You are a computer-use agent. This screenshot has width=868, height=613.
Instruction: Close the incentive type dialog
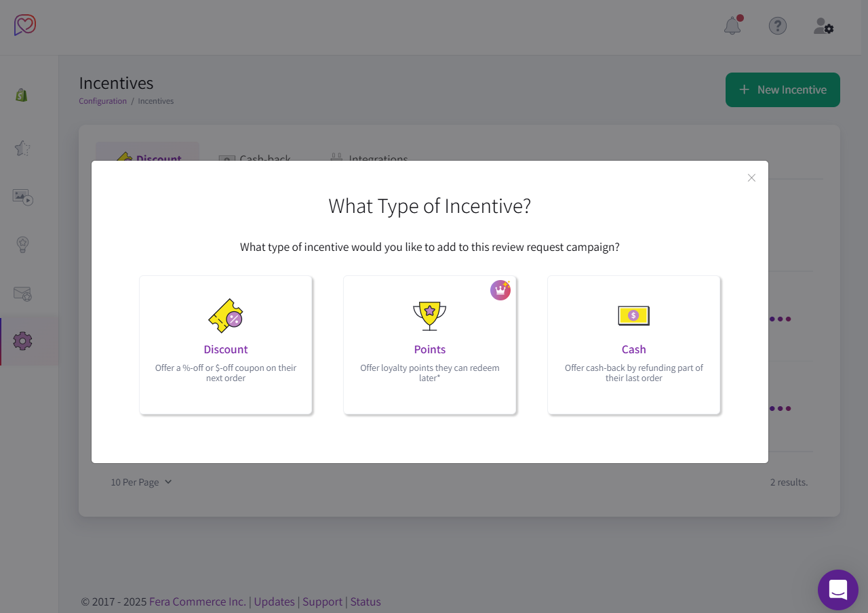coord(751,178)
